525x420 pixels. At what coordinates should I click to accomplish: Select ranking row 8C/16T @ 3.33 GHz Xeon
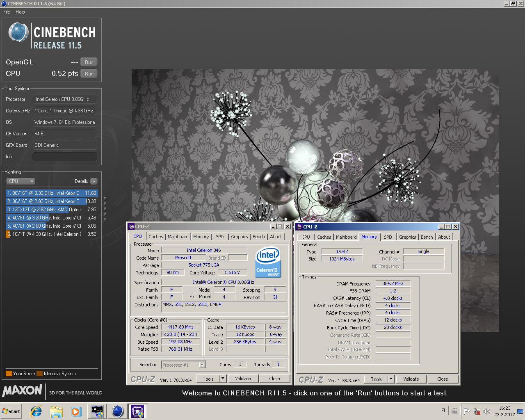point(52,193)
